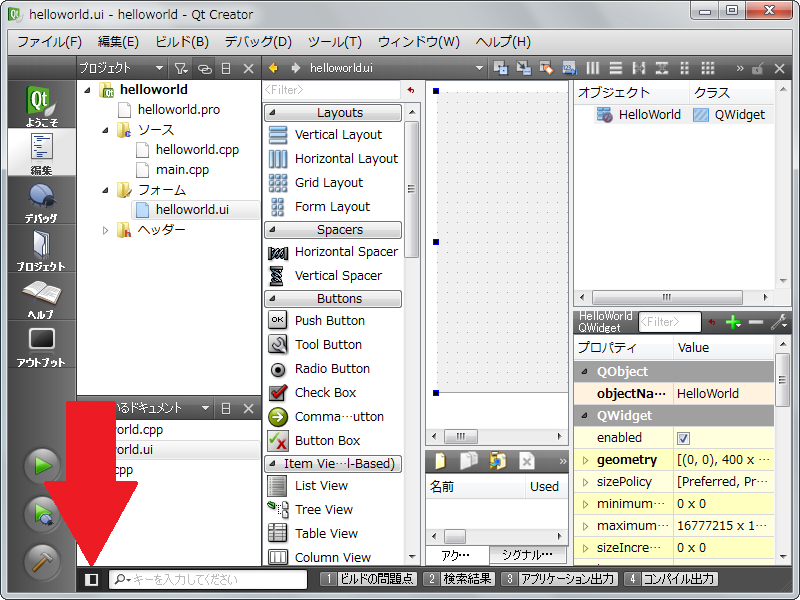Switch to the シグナル tab
This screenshot has height=600, width=800.
(x=527, y=555)
